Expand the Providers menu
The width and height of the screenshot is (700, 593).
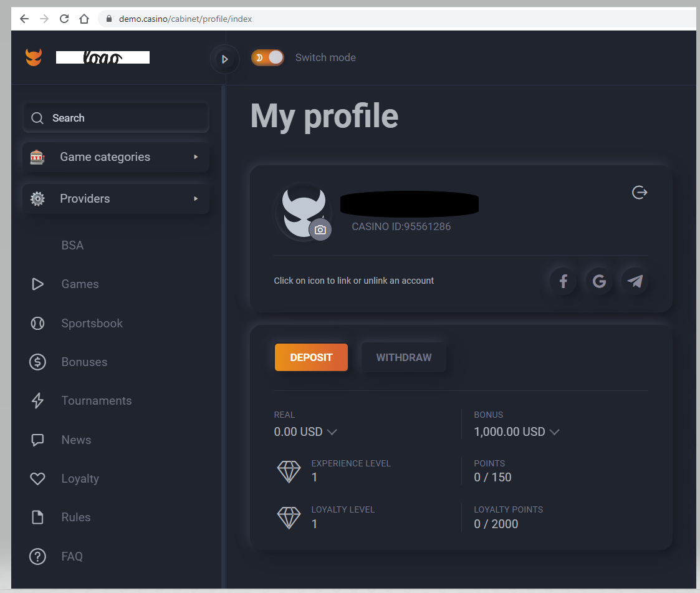tap(116, 199)
